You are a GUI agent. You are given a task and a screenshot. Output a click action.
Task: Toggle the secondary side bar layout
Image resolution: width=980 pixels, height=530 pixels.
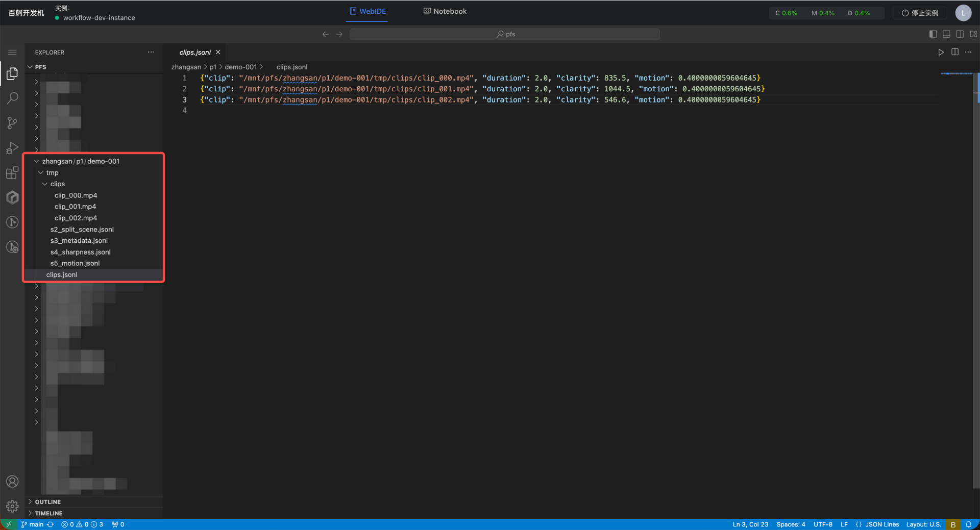click(960, 34)
